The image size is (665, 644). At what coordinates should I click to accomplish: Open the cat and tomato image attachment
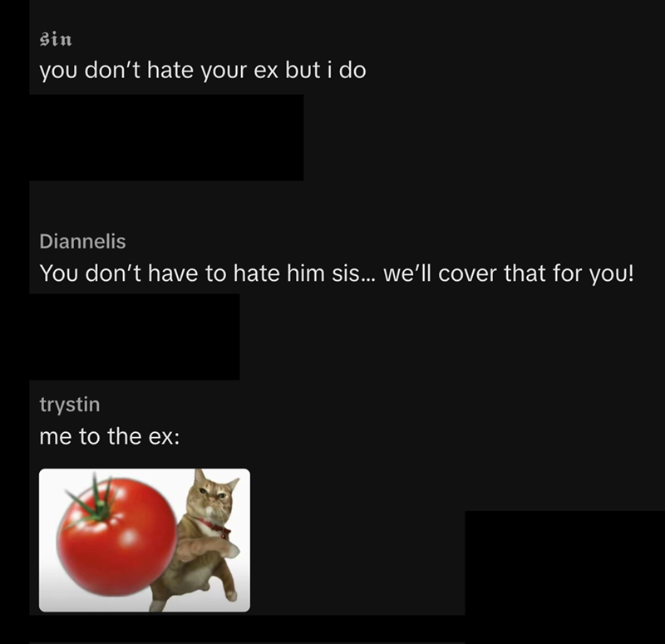coord(145,540)
